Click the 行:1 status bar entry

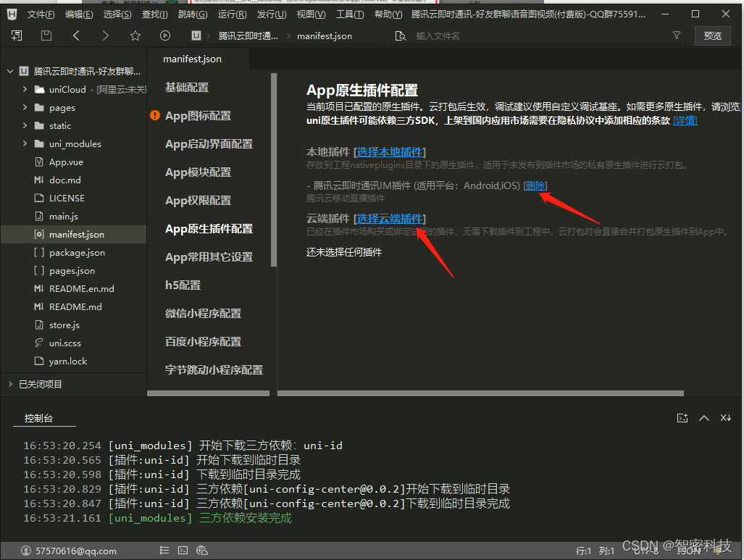(x=584, y=551)
